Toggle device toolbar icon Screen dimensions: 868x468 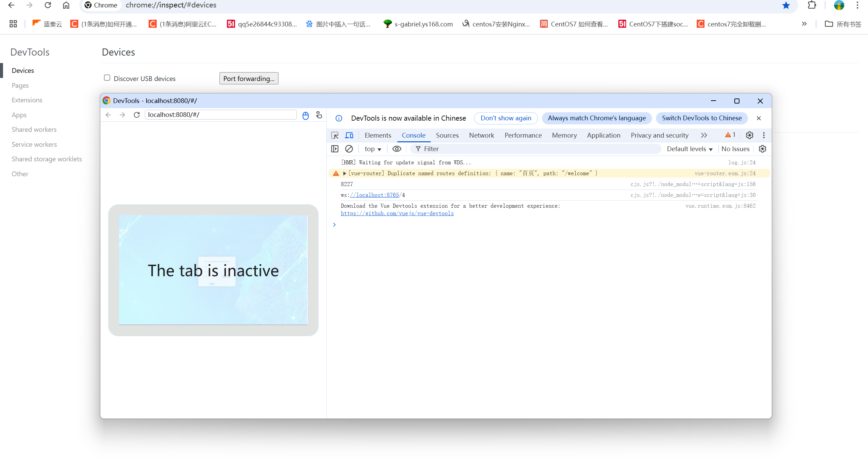349,135
